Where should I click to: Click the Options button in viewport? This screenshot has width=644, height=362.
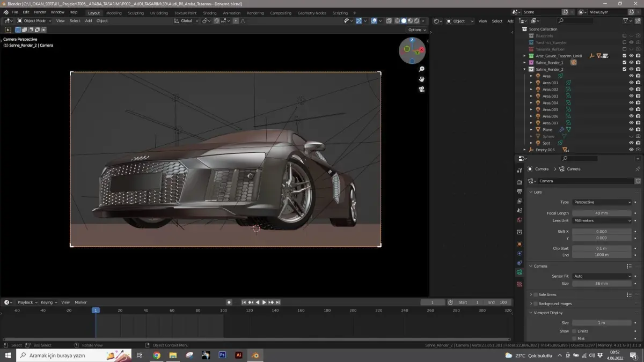(x=416, y=30)
